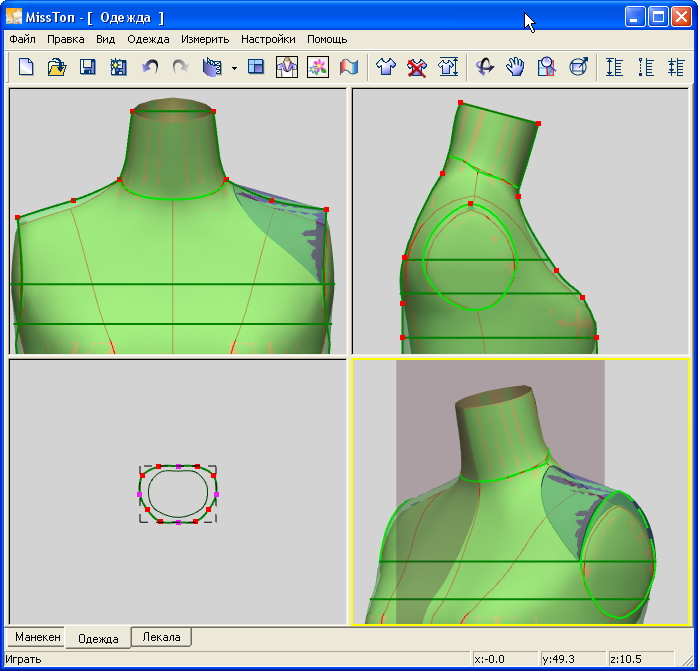The width and height of the screenshot is (698, 671).
Task: Open the Измерить menu
Action: [x=205, y=39]
